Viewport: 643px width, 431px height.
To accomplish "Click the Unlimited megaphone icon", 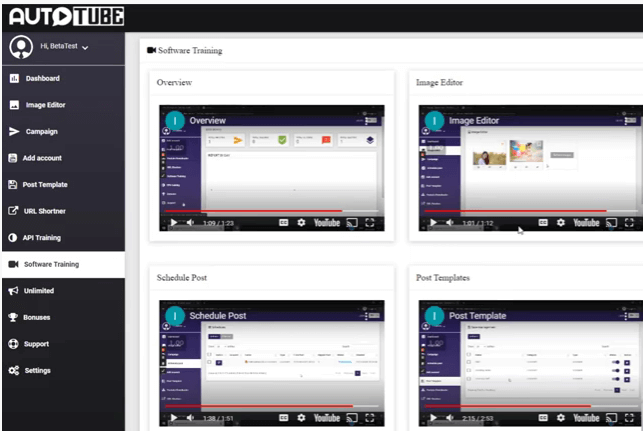I will [13, 291].
